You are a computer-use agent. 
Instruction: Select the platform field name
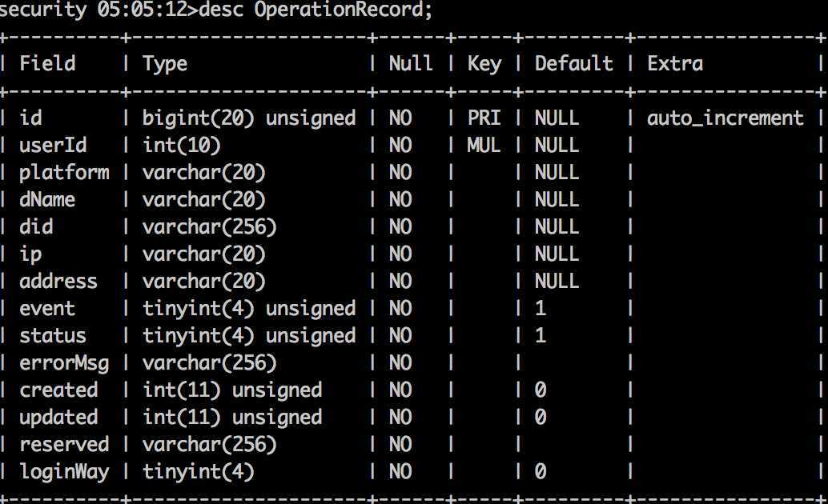point(64,173)
